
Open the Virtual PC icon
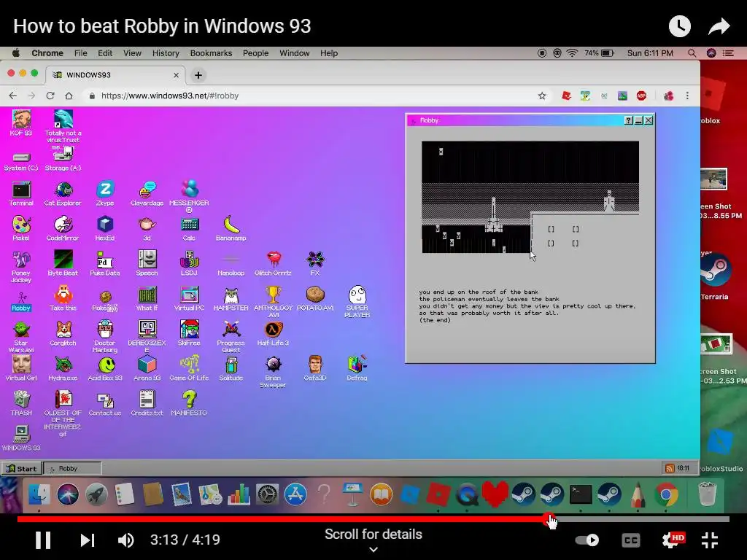(189, 298)
